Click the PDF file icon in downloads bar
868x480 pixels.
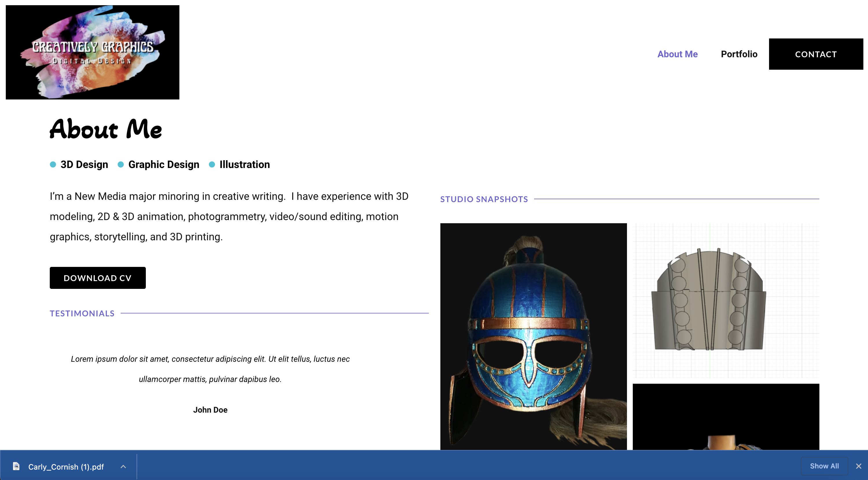(x=16, y=466)
